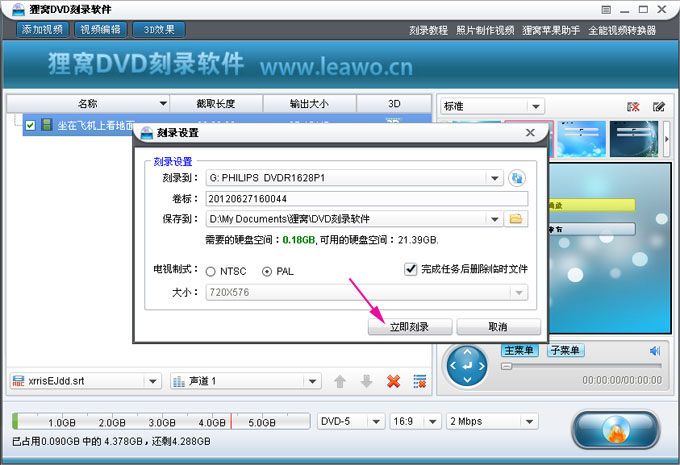Open the 声道 1 audio dropdown
Image resolution: width=680 pixels, height=465 pixels.
[x=312, y=381]
